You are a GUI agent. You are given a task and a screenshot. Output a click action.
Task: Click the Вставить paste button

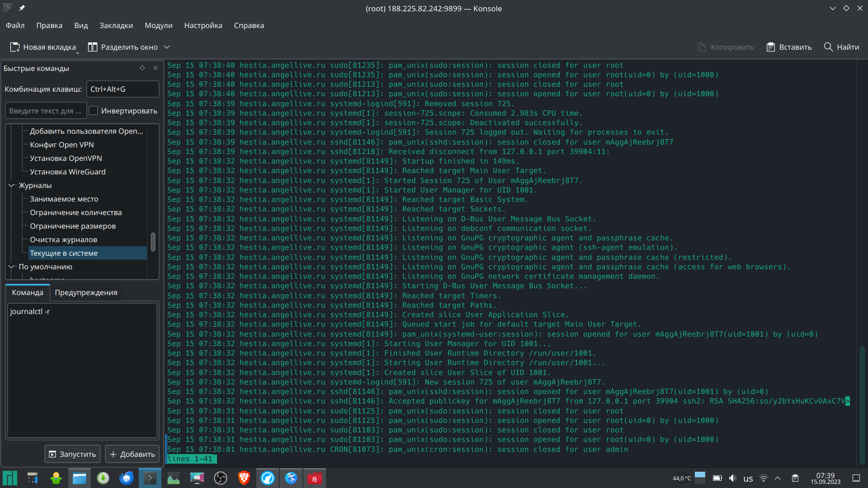pyautogui.click(x=789, y=47)
